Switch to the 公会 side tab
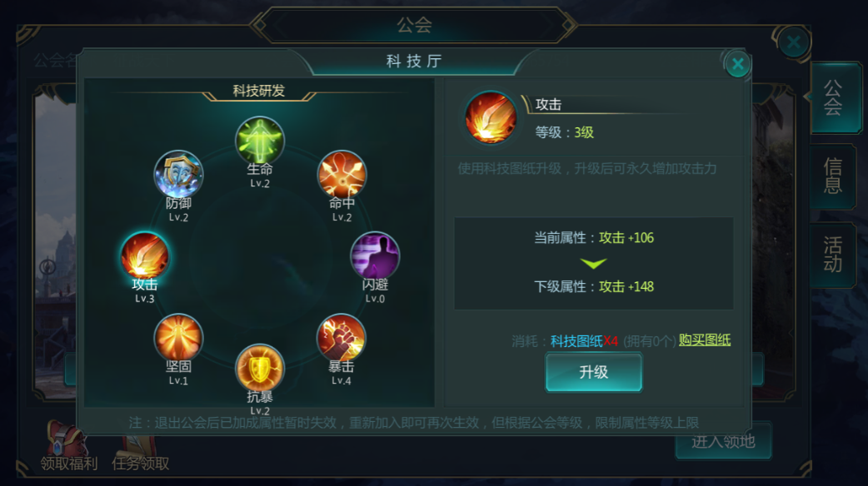The height and width of the screenshot is (486, 868). coord(834,98)
